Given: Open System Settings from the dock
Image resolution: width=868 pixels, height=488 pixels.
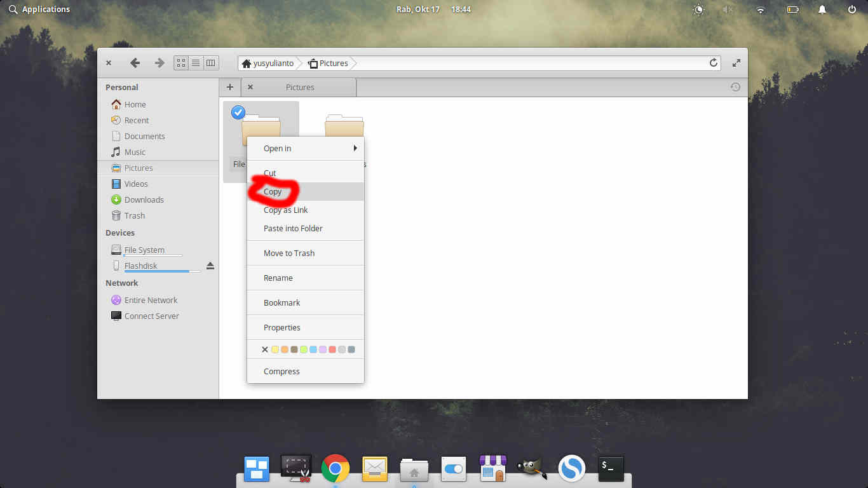Looking at the screenshot, I should 453,468.
